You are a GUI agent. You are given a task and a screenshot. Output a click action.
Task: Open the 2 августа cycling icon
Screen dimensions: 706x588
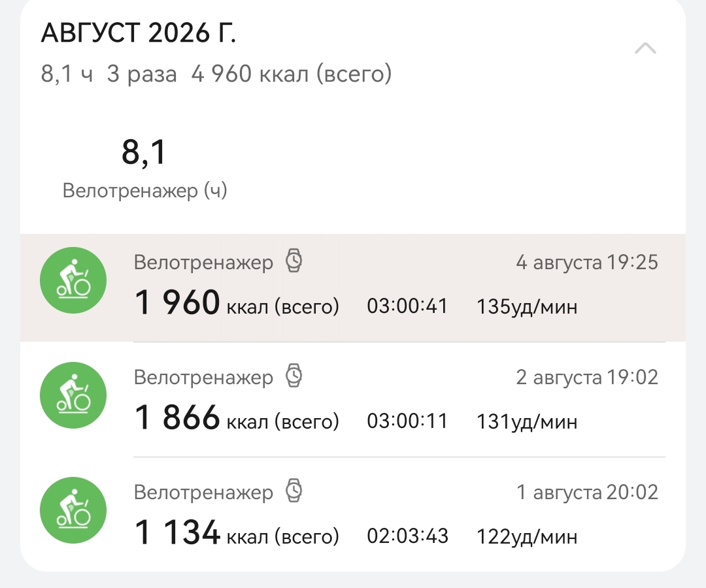73,395
